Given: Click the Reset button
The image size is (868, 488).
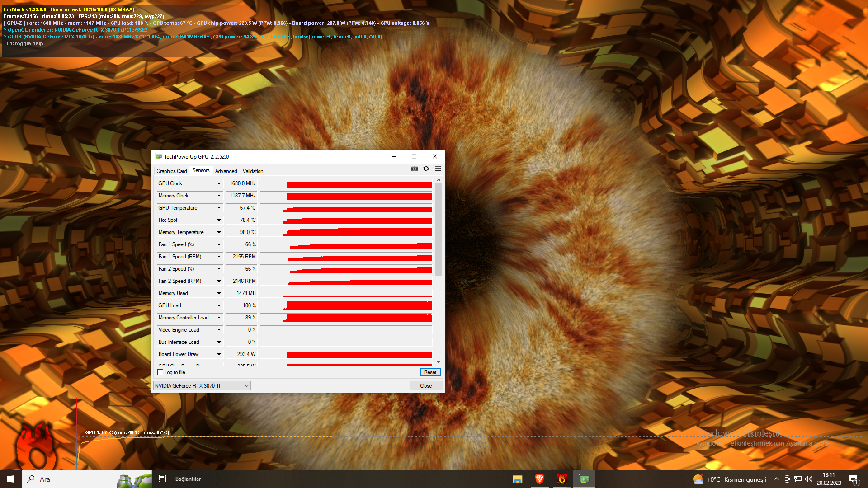Looking at the screenshot, I should [430, 372].
